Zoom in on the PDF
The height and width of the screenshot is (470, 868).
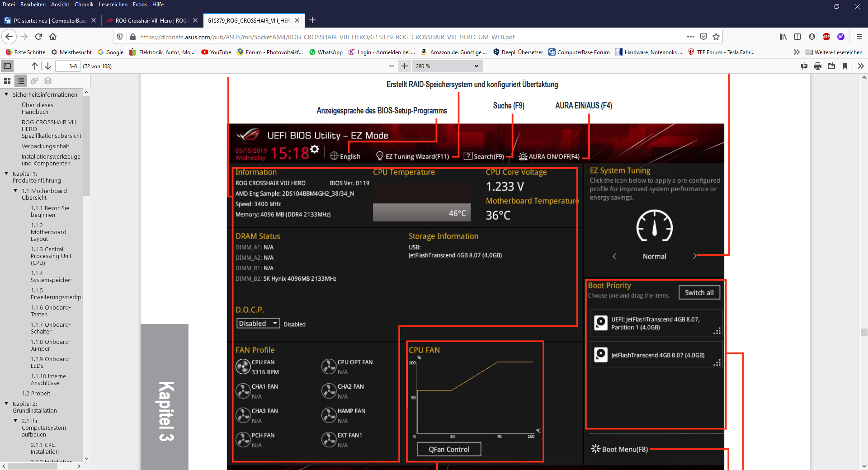405,66
